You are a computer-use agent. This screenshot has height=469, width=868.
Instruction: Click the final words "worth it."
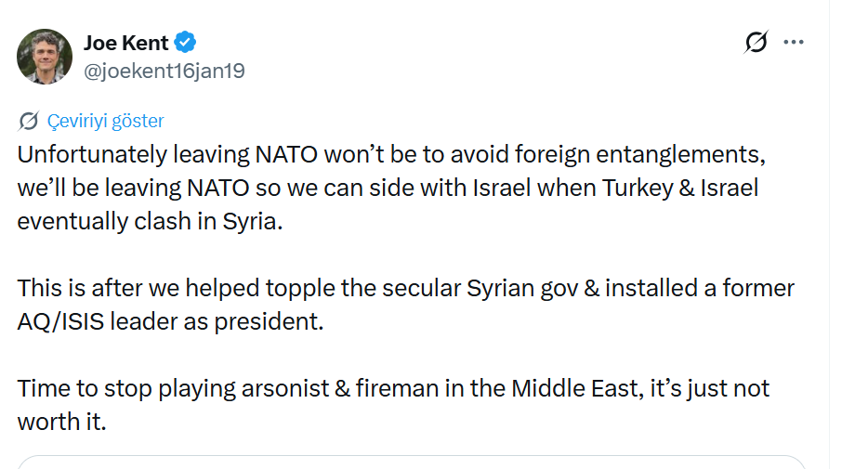click(62, 422)
